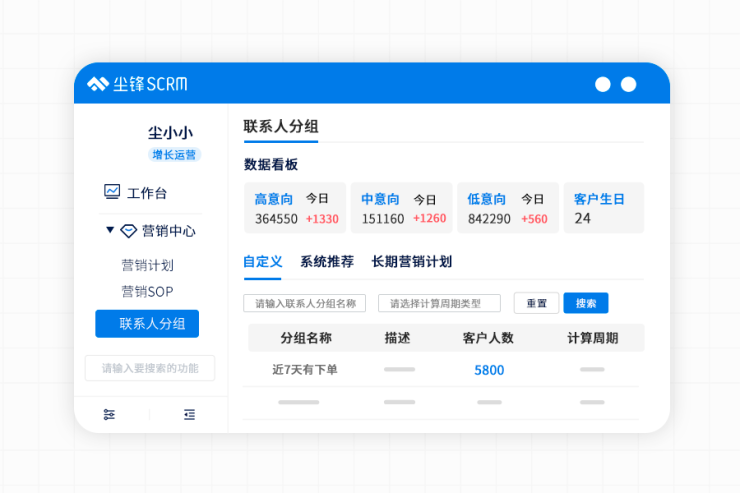Click the second white window control dot

click(629, 84)
